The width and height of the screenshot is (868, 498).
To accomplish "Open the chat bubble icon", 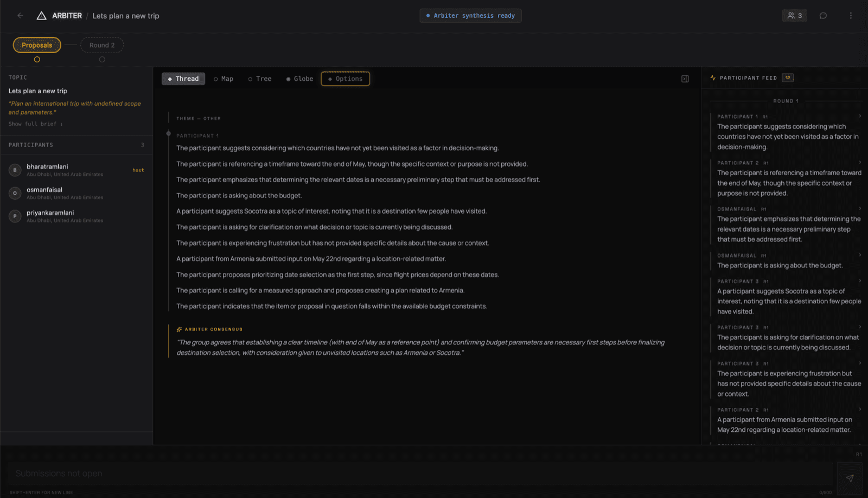I will [823, 16].
